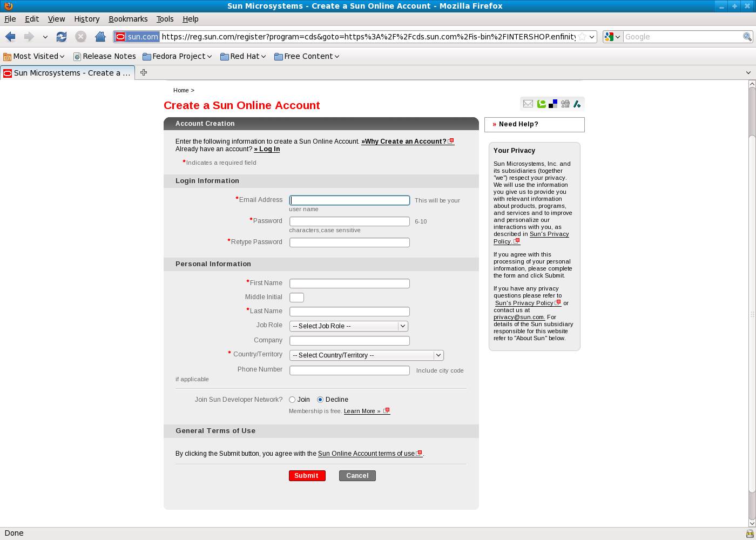This screenshot has width=756, height=540.
Task: Click the search magnifier icon
Action: click(747, 37)
